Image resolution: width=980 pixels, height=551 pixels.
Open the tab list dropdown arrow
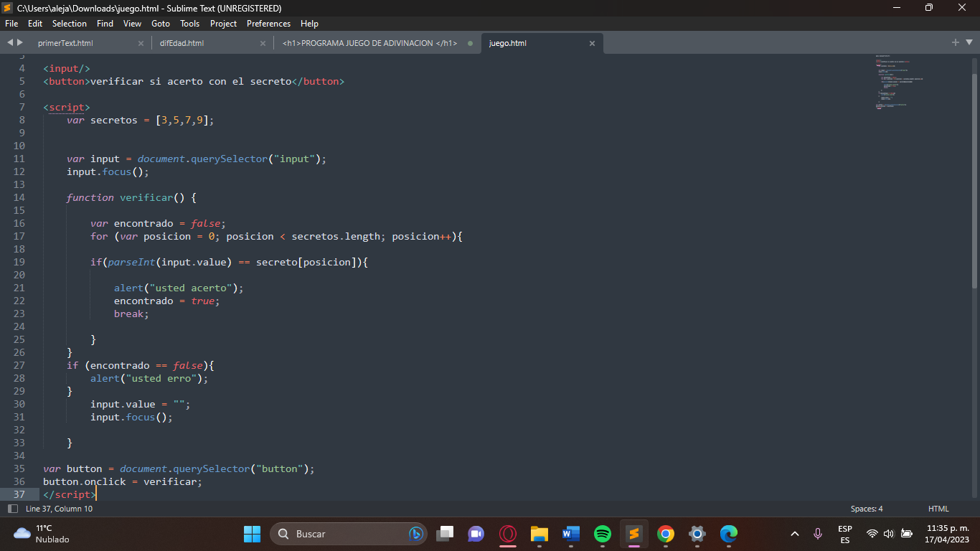click(x=969, y=43)
